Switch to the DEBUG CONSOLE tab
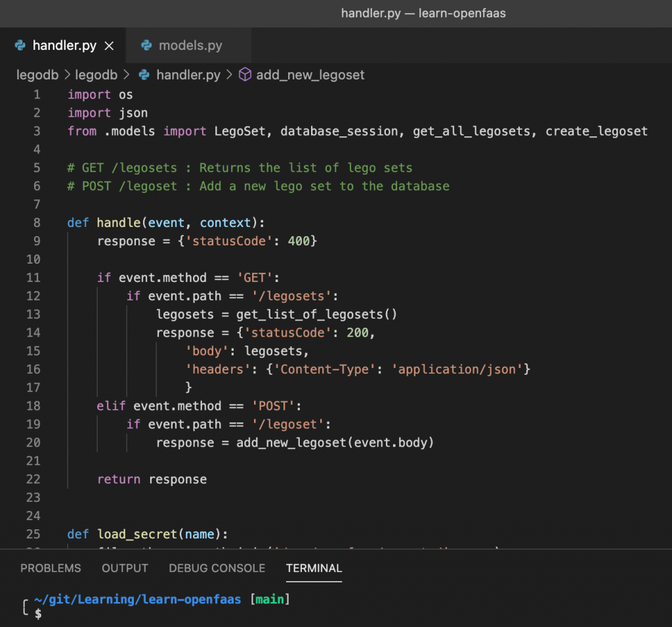672x627 pixels. (217, 569)
